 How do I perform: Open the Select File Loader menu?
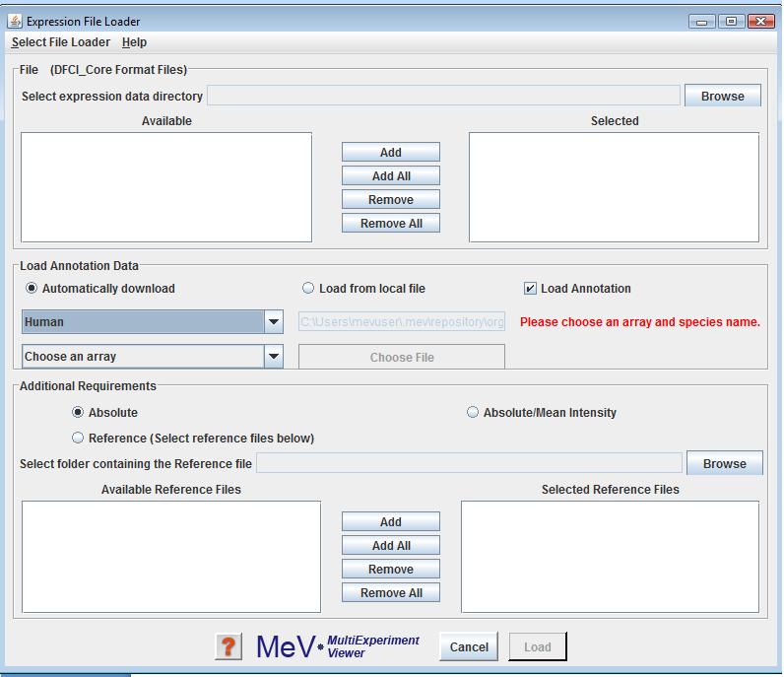pyautogui.click(x=61, y=42)
